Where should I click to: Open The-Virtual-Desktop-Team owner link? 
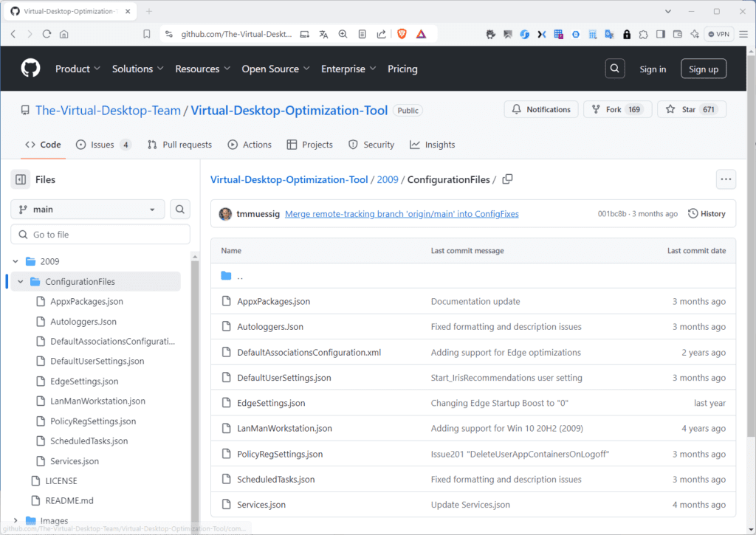pyautogui.click(x=108, y=111)
